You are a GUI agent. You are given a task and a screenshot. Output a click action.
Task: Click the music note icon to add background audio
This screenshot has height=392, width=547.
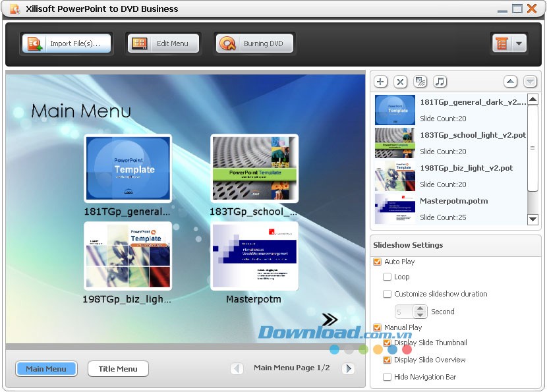440,81
